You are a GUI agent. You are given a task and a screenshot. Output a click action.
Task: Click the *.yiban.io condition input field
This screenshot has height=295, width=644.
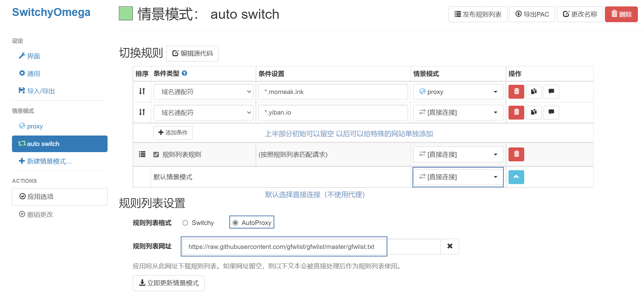(x=333, y=112)
